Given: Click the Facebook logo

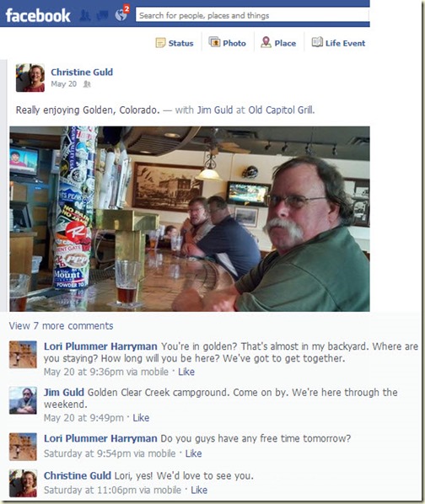Looking at the screenshot, I should coord(38,15).
